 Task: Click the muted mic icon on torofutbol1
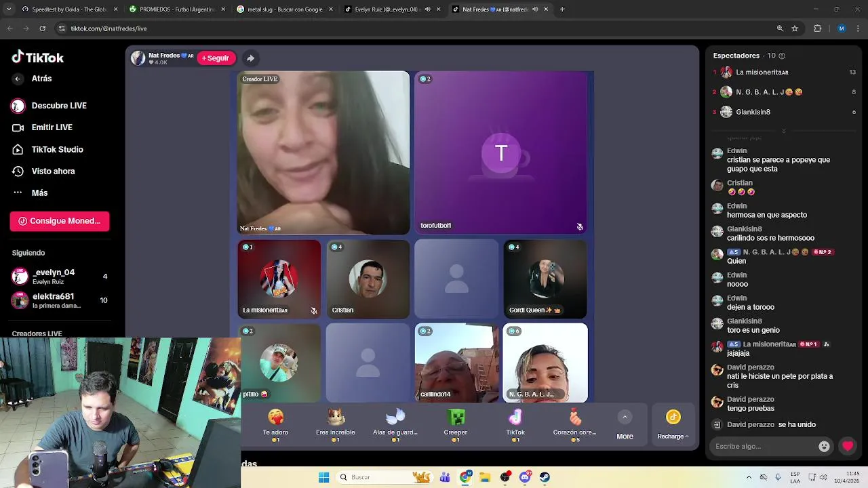pyautogui.click(x=580, y=226)
